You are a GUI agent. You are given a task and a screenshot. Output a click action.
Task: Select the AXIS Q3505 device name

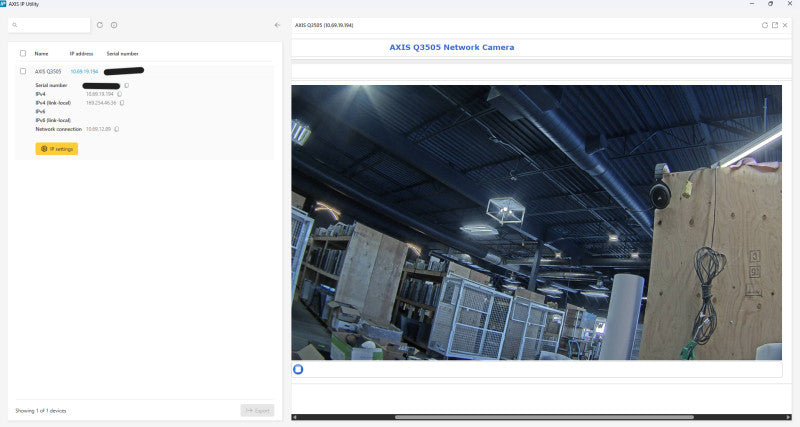pos(48,72)
